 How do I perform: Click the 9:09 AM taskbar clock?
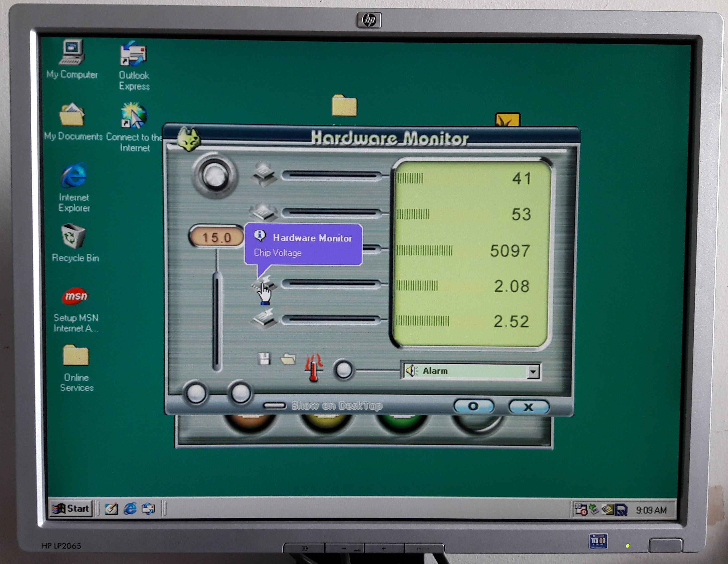[651, 510]
